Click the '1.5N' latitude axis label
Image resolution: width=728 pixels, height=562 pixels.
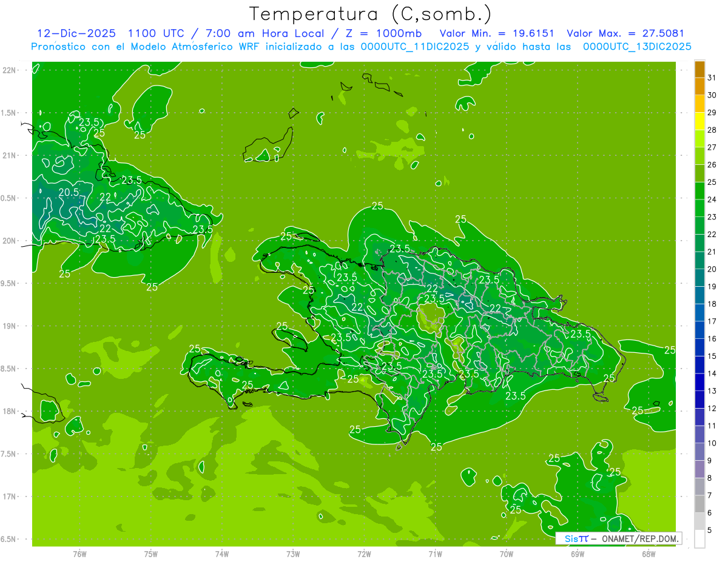pos(10,113)
